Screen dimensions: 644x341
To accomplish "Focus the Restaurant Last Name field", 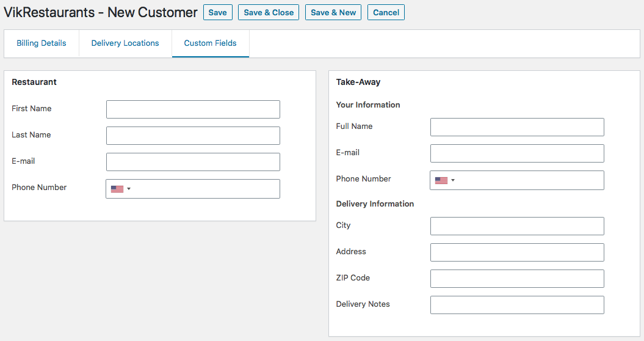I will tap(193, 136).
